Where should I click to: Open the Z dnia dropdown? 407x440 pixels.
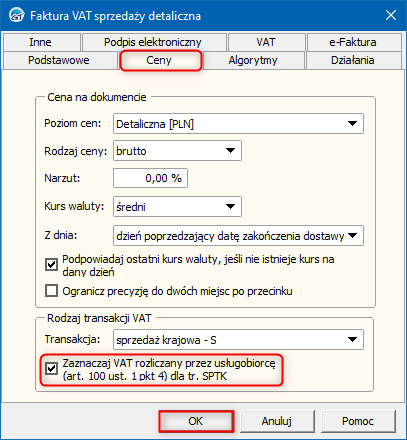click(x=238, y=236)
